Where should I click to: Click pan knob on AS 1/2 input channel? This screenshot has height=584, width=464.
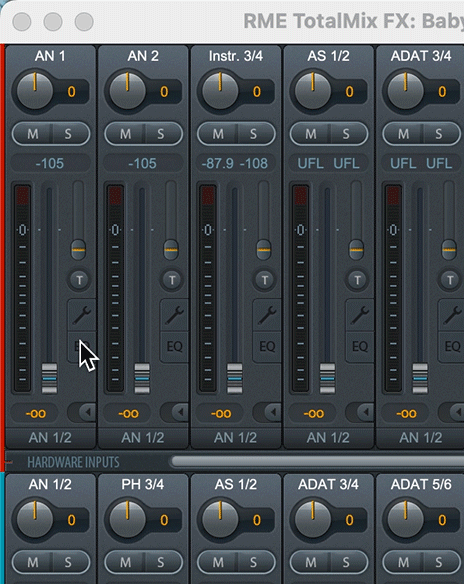[312, 91]
